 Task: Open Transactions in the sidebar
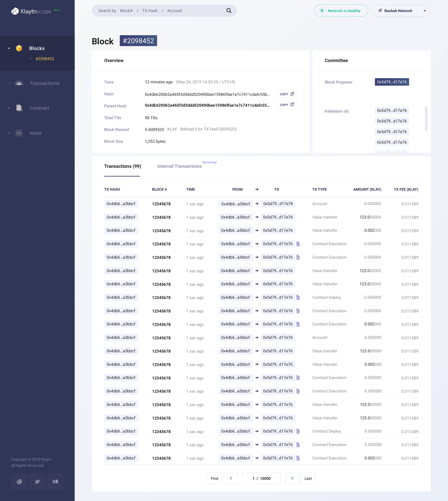point(44,83)
